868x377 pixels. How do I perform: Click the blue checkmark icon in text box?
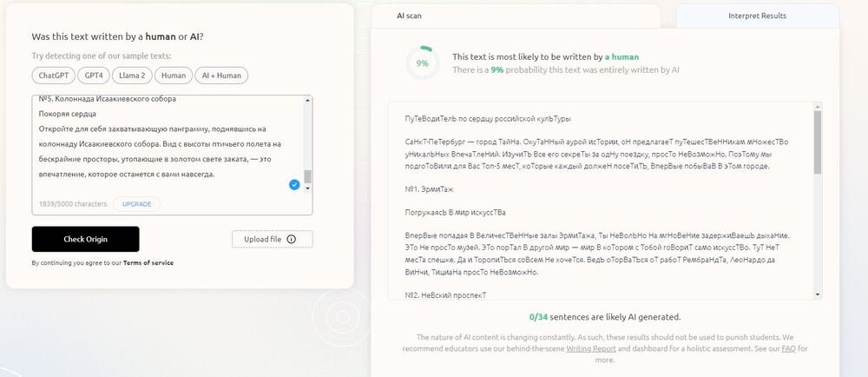pos(294,184)
